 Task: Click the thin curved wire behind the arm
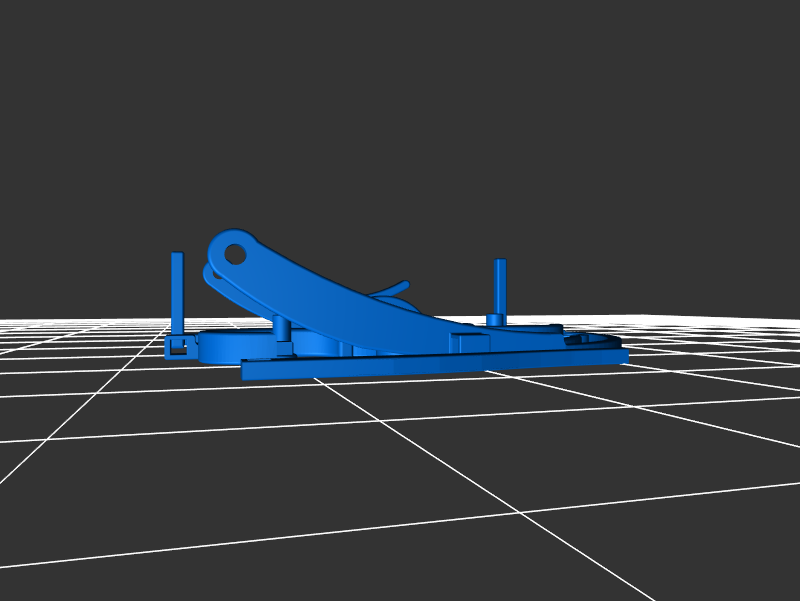[395, 290]
